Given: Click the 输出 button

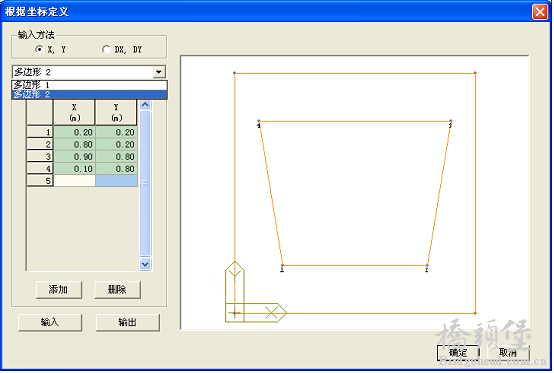Looking at the screenshot, I should 127,322.
